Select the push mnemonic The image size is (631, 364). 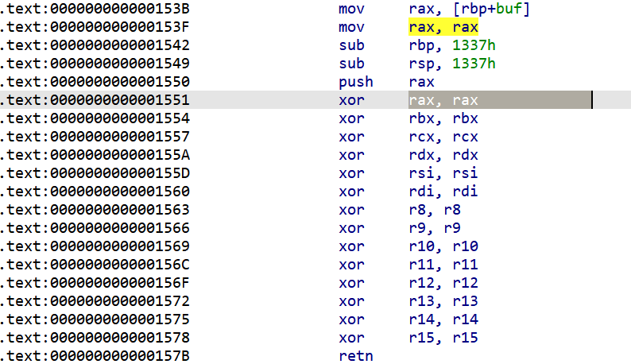(356, 82)
